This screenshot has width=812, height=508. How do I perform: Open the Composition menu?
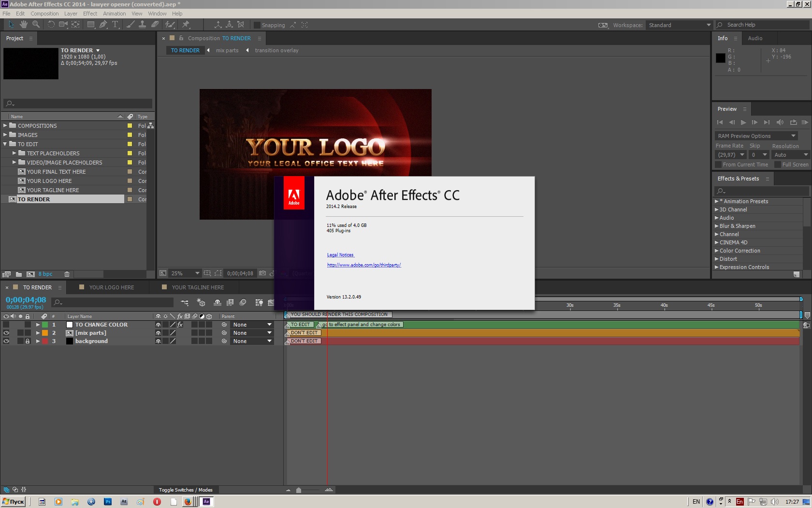44,14
